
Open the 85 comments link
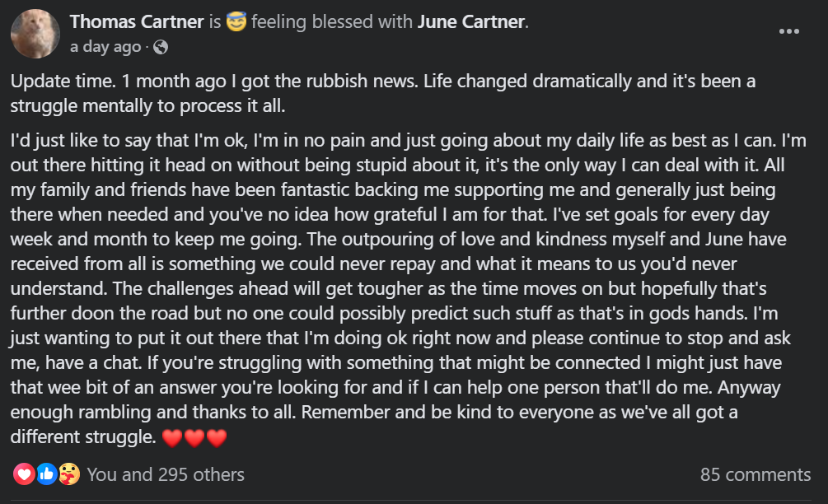(x=755, y=474)
